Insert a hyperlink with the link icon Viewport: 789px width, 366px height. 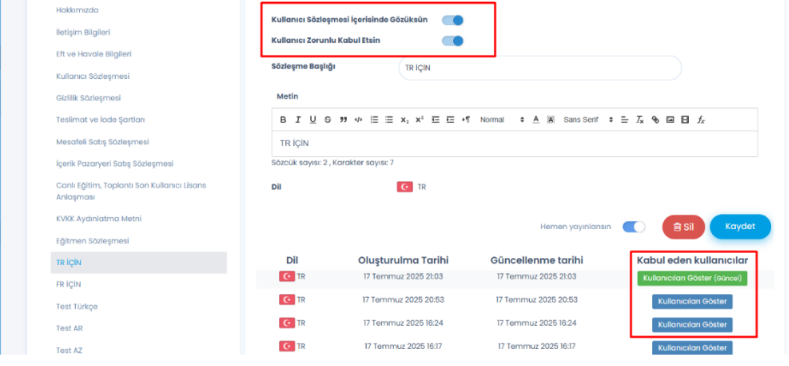655,120
